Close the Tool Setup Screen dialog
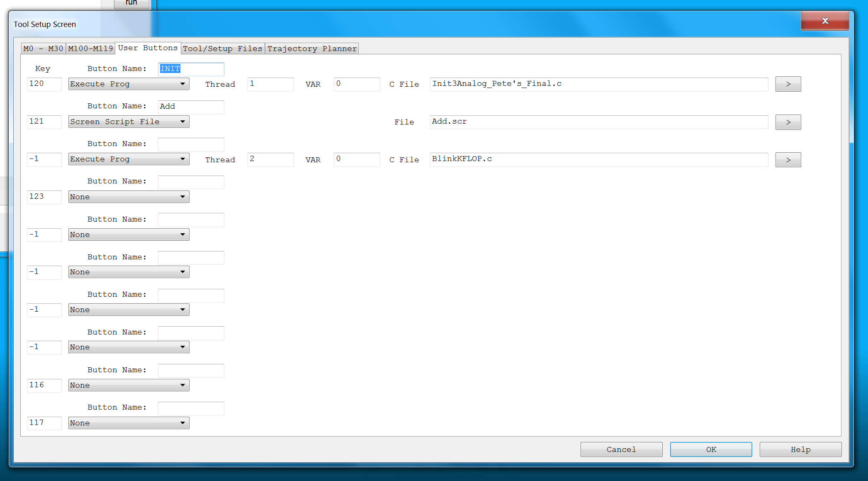 824,21
